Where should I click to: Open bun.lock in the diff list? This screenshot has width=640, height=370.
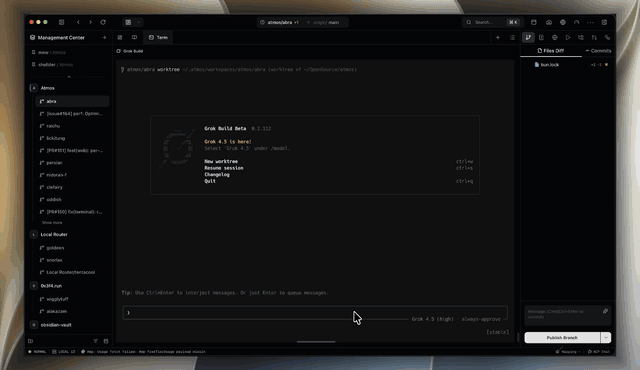(567, 65)
